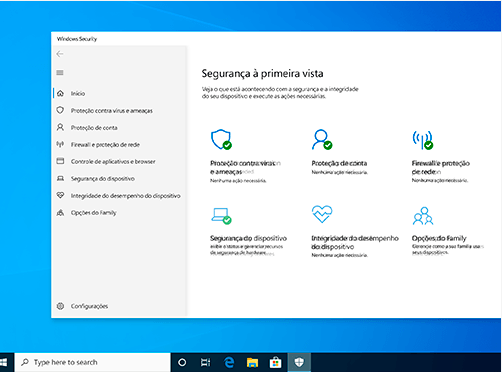
Task: Open Integridade do desempenho do dispositivo in sidebar
Action: pos(126,196)
